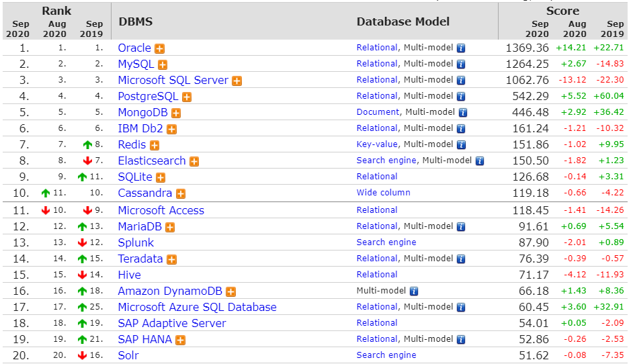Visit the Microsoft Azure SQL Database link

197,307
